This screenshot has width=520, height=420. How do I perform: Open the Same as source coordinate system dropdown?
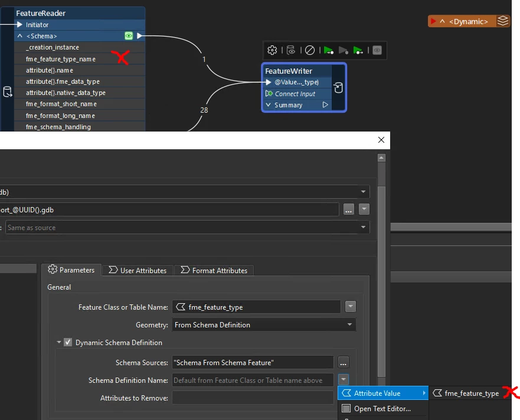point(363,227)
